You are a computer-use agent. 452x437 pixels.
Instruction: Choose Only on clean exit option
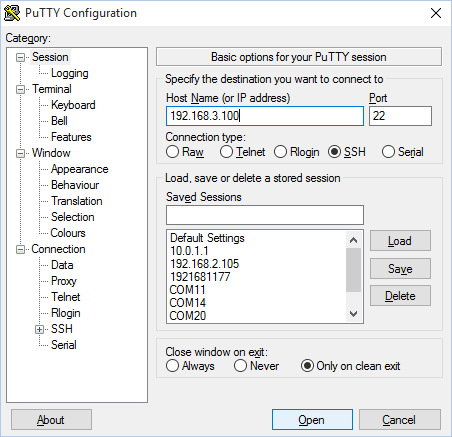point(307,366)
